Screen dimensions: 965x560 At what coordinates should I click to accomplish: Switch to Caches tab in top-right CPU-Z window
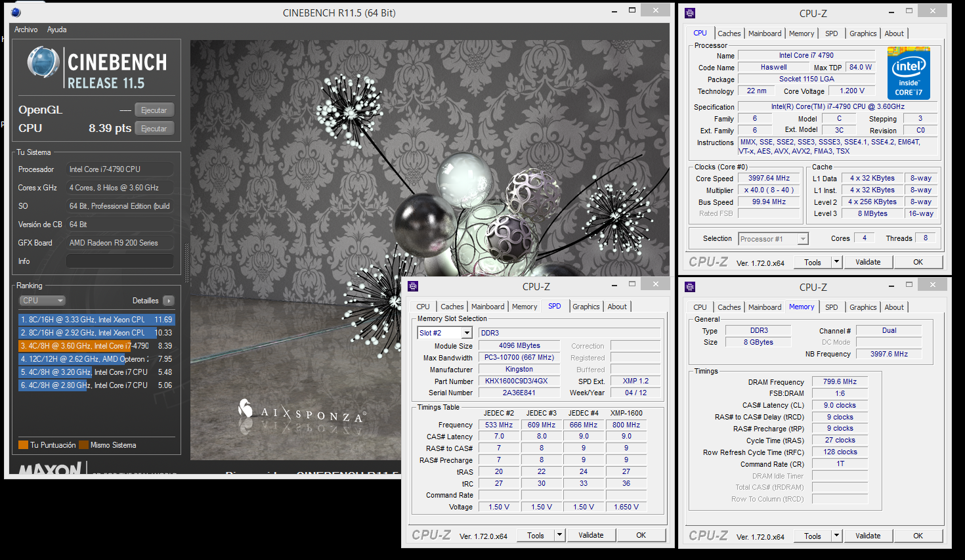729,33
